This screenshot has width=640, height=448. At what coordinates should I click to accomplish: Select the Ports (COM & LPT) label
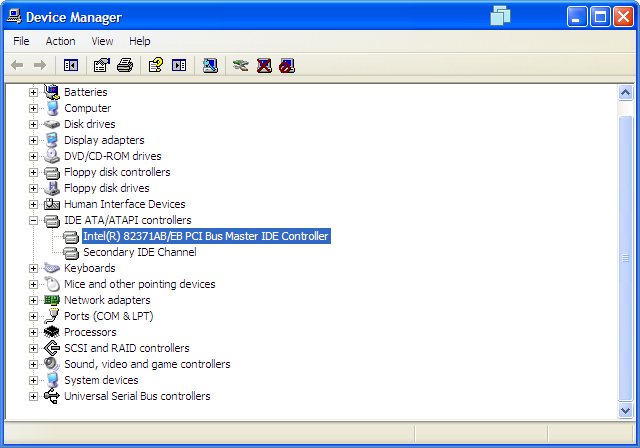[109, 316]
